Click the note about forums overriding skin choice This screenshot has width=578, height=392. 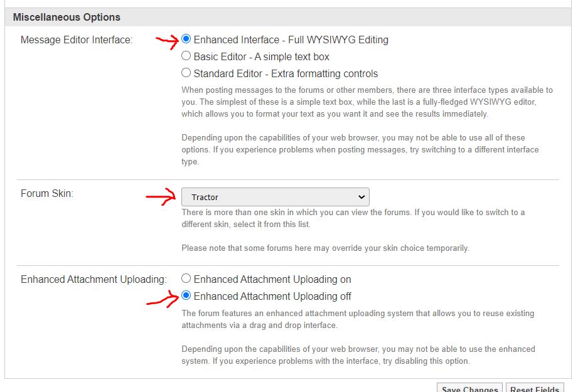point(325,248)
